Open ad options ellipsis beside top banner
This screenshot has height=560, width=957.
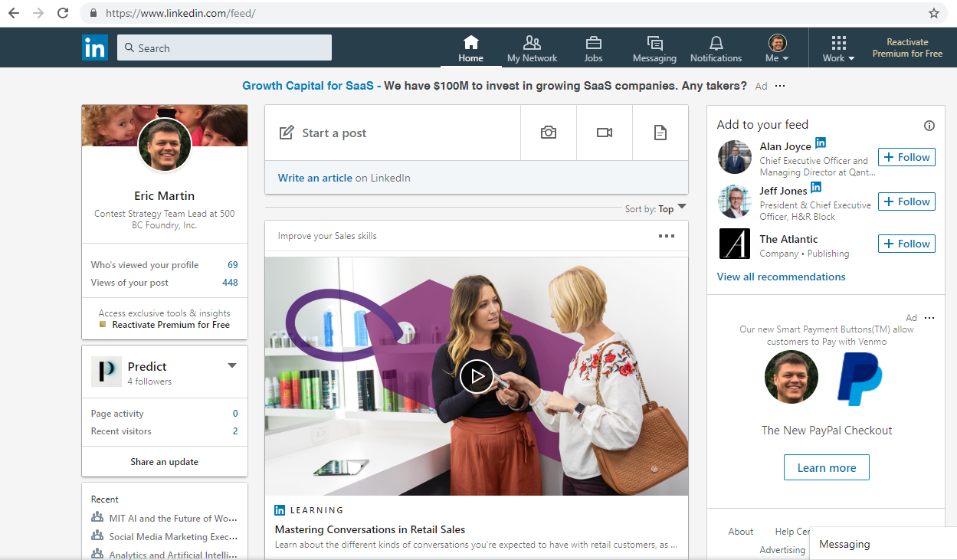tap(780, 86)
